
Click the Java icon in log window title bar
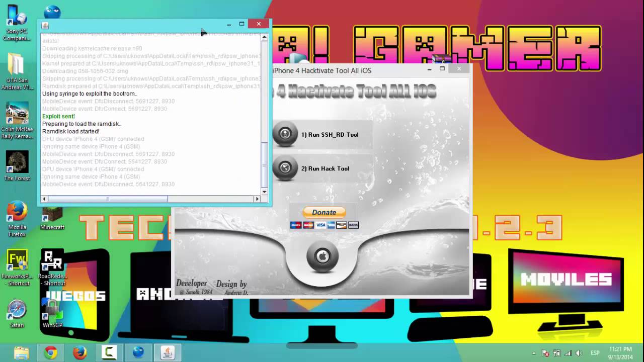(x=45, y=26)
